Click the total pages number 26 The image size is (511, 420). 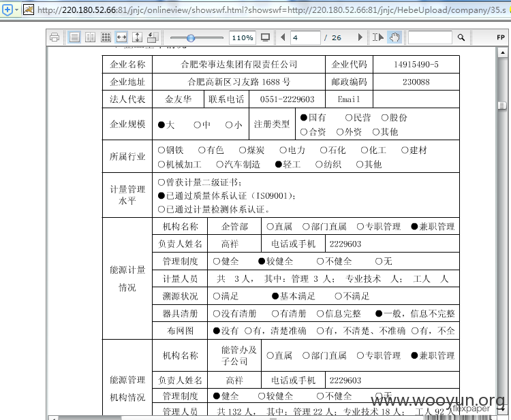coord(337,37)
